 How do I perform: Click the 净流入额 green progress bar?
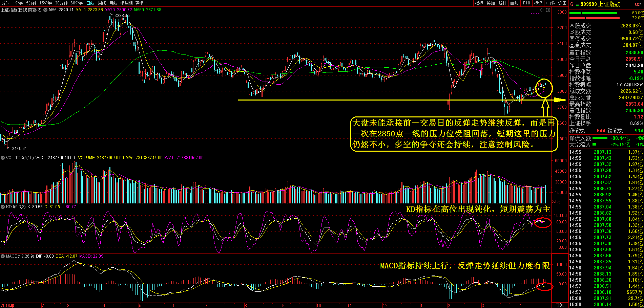600,138
